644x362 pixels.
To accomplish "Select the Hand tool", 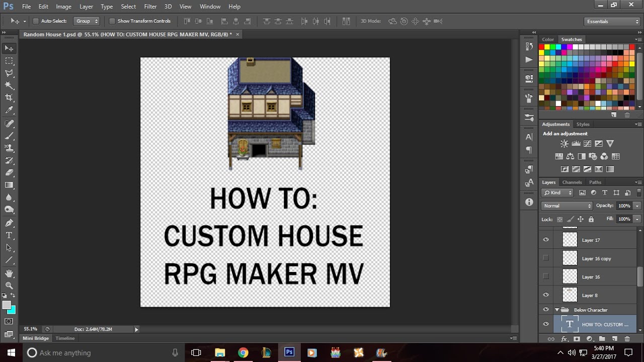I will pyautogui.click(x=9, y=273).
